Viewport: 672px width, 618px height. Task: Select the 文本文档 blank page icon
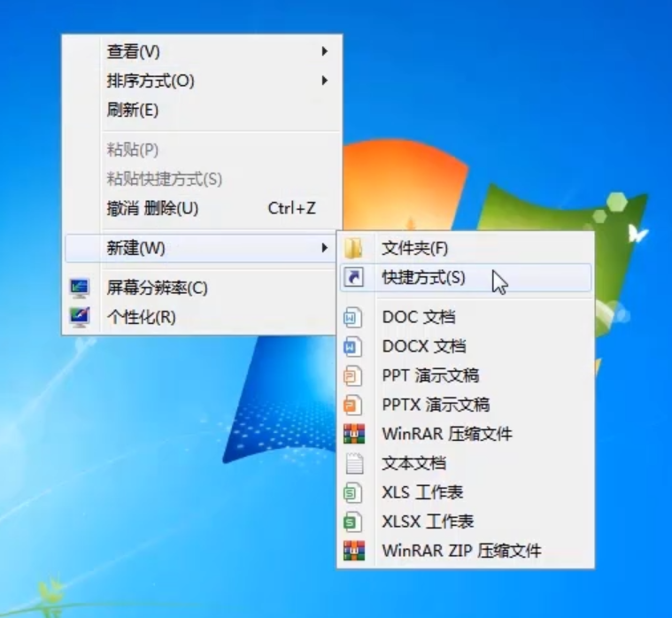pyautogui.click(x=353, y=463)
